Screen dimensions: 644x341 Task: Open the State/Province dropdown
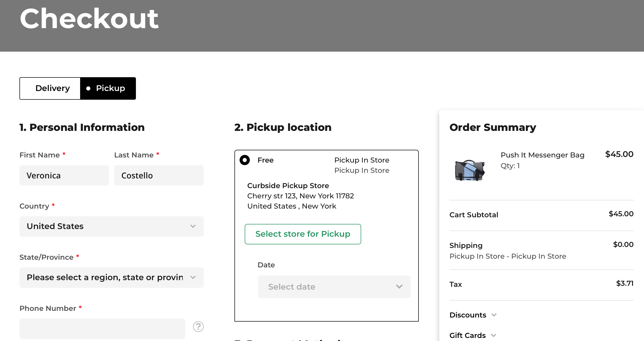click(x=112, y=278)
